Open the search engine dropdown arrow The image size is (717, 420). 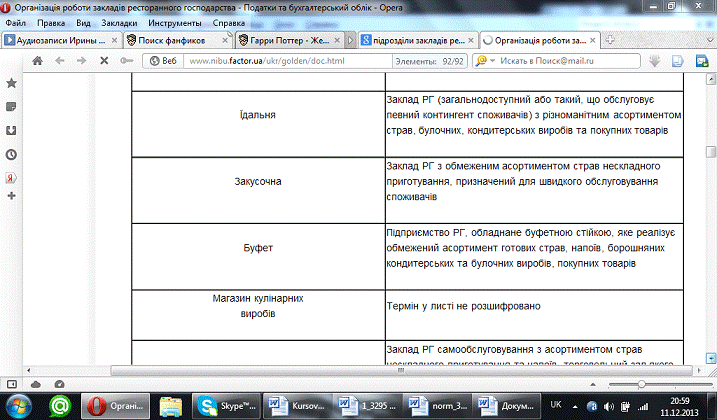492,61
